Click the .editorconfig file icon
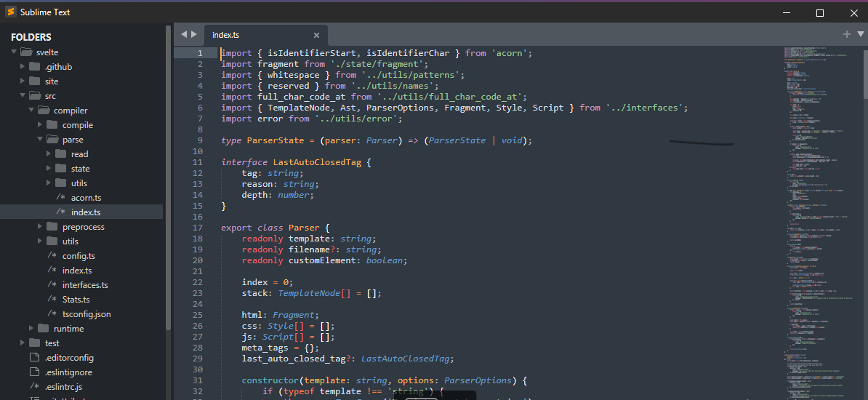The height and width of the screenshot is (400, 868). pyautogui.click(x=34, y=358)
